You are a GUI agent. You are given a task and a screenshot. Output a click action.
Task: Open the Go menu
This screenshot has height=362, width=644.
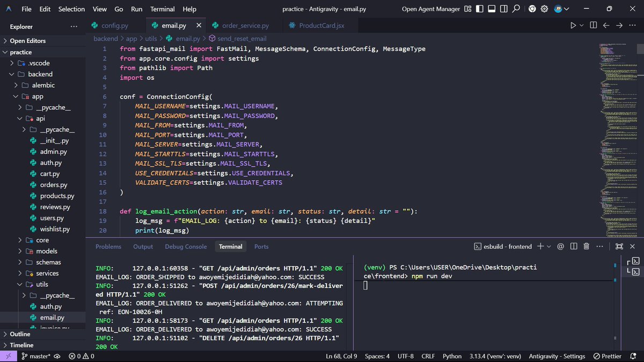pos(119,9)
